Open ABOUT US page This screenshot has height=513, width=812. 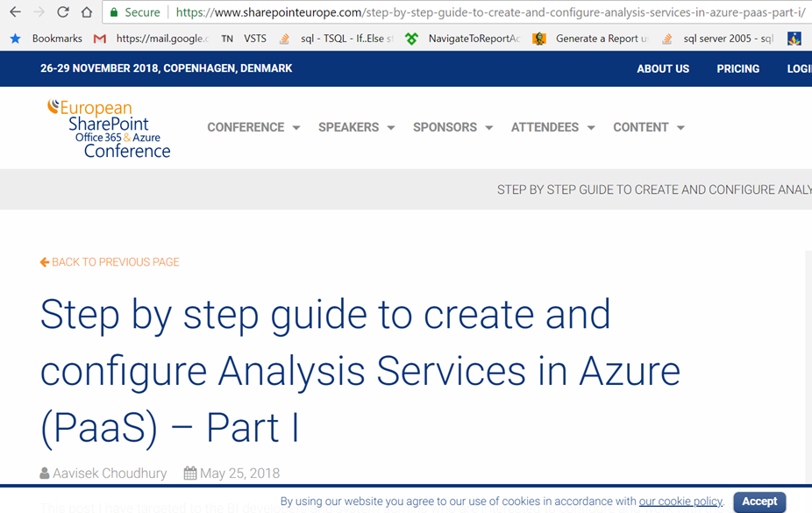click(x=663, y=69)
